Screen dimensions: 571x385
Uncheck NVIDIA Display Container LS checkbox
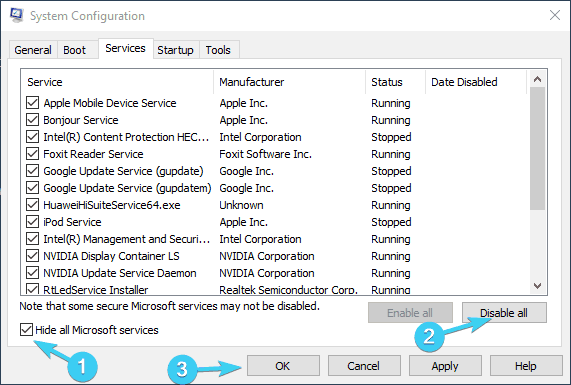click(32, 256)
